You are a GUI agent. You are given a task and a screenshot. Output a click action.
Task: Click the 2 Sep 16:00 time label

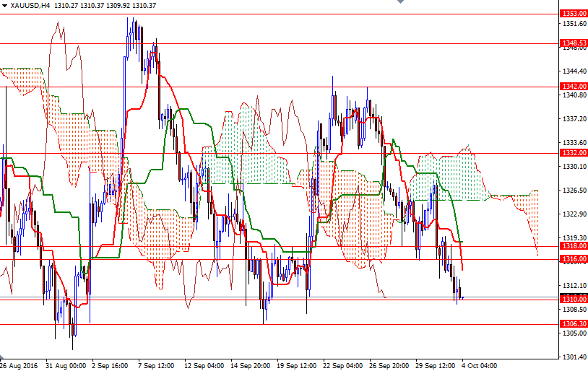[x=110, y=365]
